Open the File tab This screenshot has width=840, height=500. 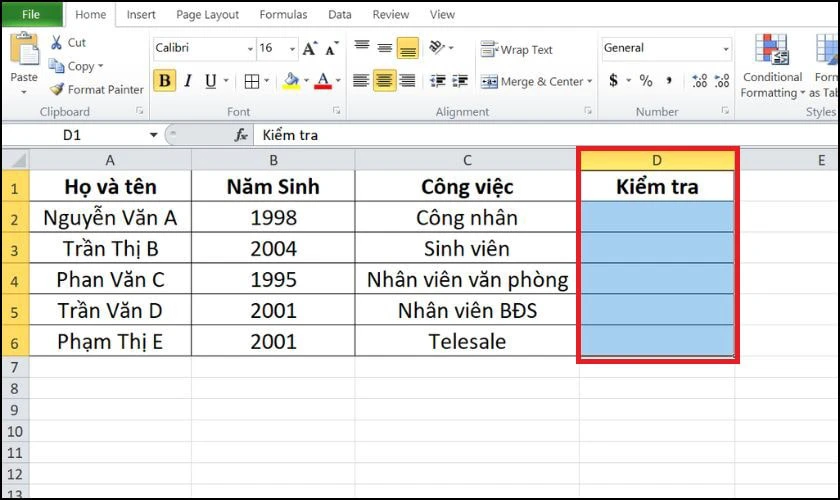coord(31,14)
